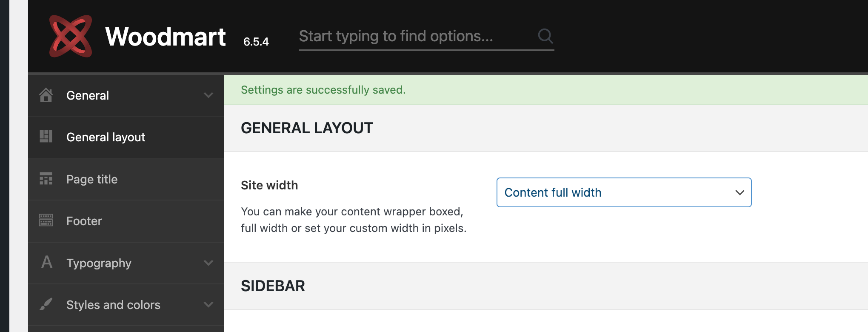
Task: Select the Typography menu label
Action: tap(99, 263)
